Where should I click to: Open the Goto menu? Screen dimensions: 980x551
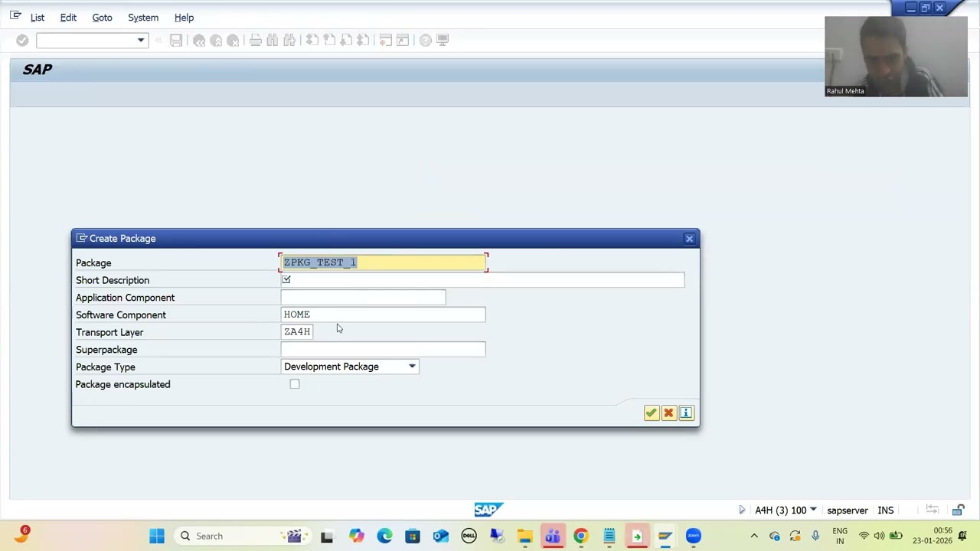102,18
